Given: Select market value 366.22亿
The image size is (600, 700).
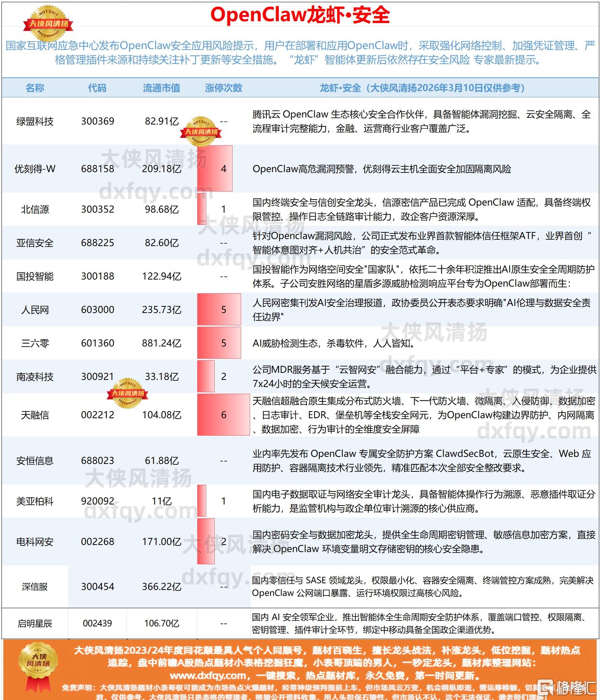Looking at the screenshot, I should click(162, 587).
